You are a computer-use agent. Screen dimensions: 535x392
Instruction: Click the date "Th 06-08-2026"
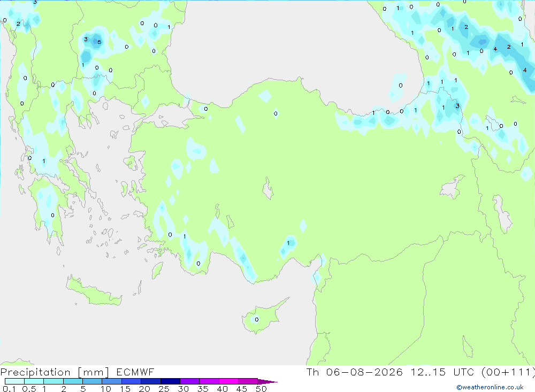355,372
